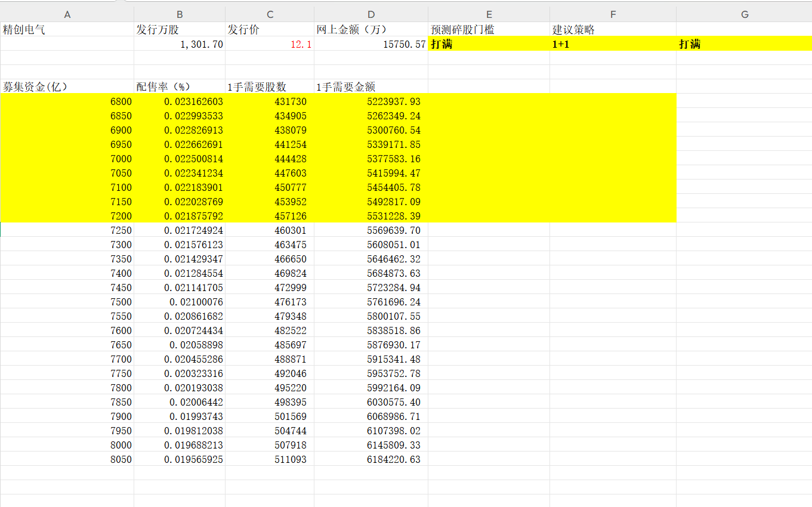Screen dimensions: 812x507
Task: Select column E header
Action: click(x=489, y=14)
